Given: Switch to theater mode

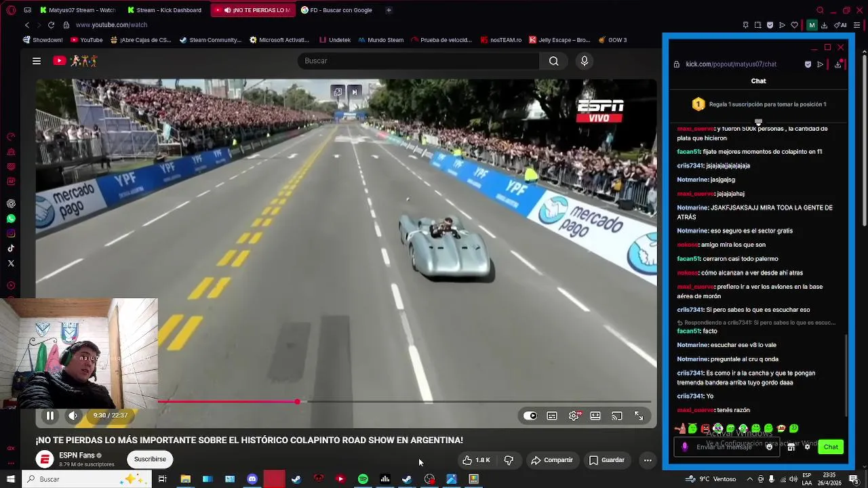Looking at the screenshot, I should click(595, 415).
